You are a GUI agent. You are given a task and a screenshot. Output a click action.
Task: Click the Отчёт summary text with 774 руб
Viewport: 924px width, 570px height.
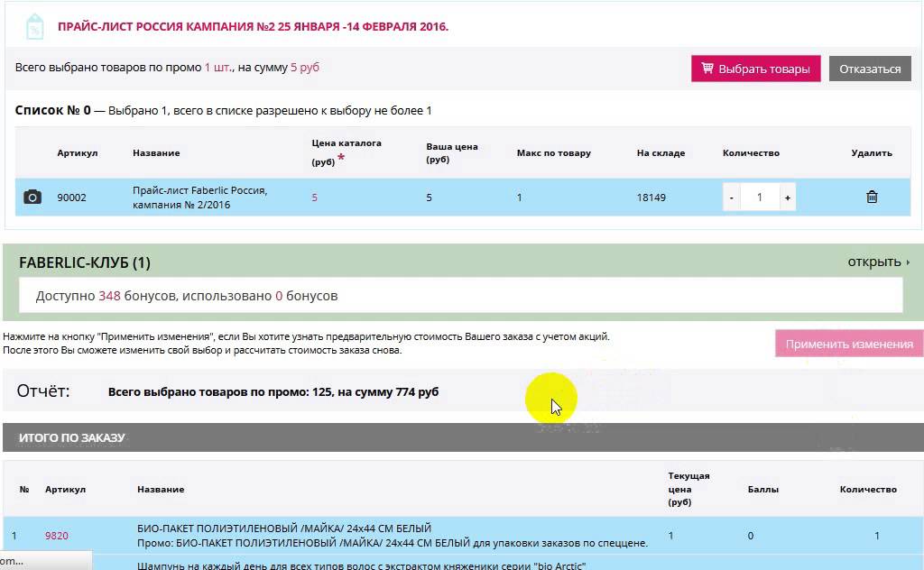coord(273,391)
